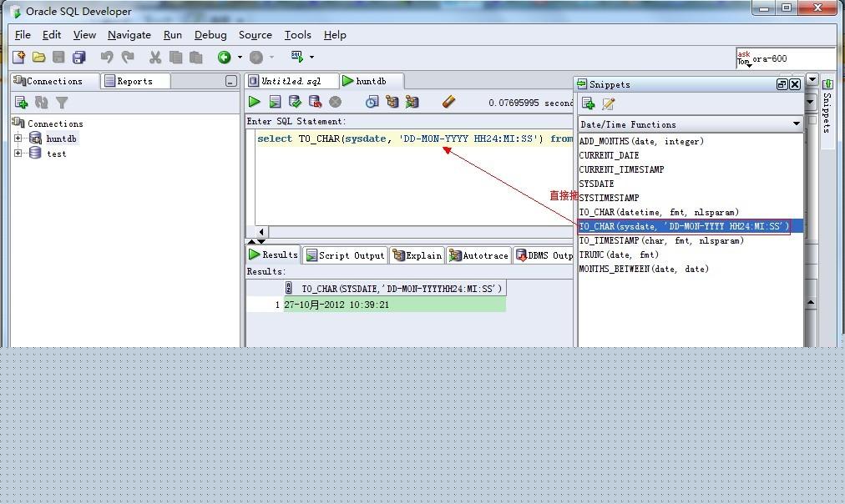845x504 pixels.
Task: Click the 27-10月-2012 10:39:21 result cell
Action: point(394,305)
